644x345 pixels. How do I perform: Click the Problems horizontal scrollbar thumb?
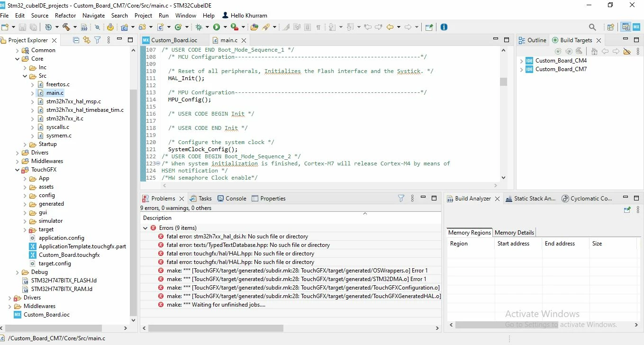[216, 328]
